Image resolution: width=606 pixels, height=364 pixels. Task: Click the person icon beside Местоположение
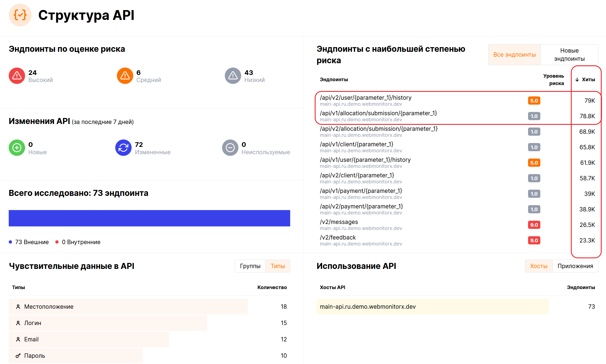[18, 307]
